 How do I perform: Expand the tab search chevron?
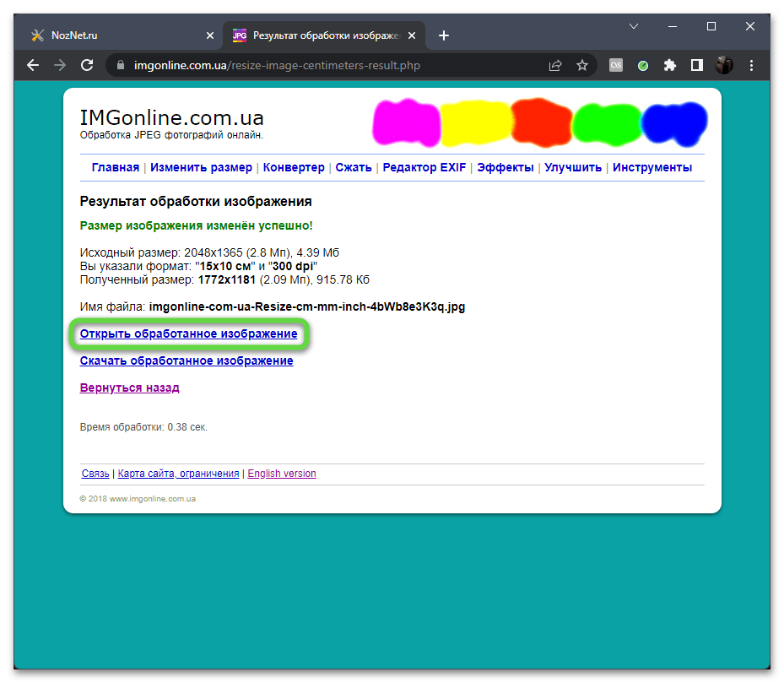point(634,27)
